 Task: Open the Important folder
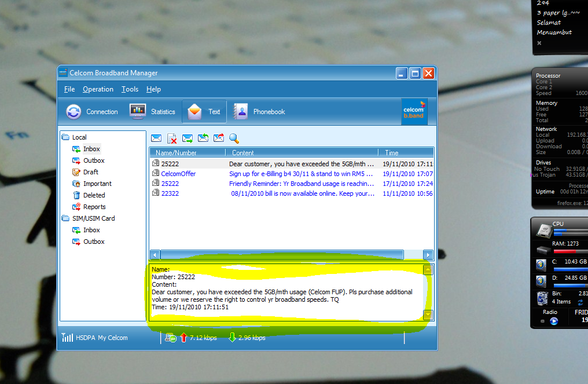coord(97,184)
